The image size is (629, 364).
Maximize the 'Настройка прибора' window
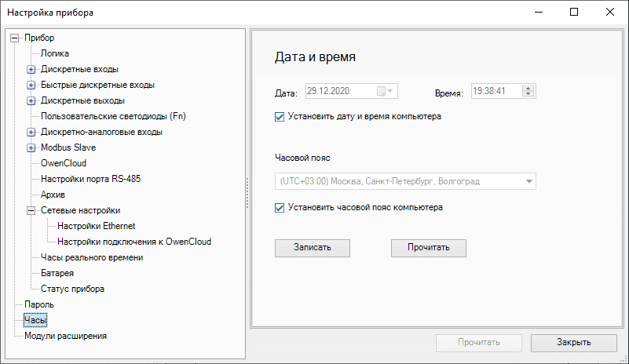click(x=574, y=12)
